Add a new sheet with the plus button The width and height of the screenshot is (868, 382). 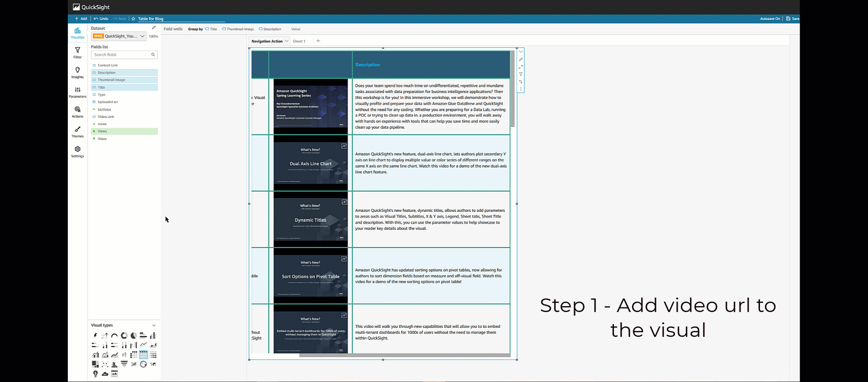[x=318, y=41]
